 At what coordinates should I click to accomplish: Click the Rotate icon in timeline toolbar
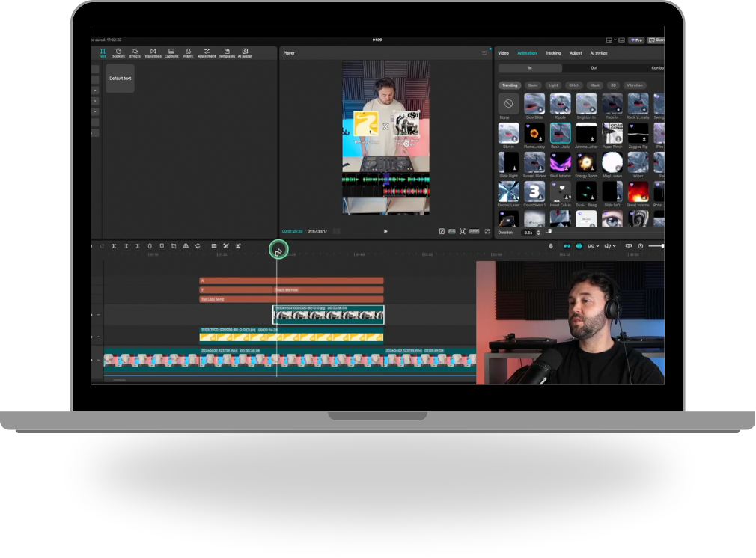tap(198, 246)
